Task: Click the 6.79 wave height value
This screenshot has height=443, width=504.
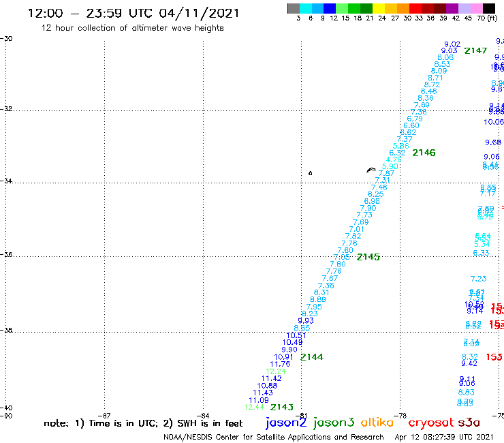Action: click(x=415, y=119)
